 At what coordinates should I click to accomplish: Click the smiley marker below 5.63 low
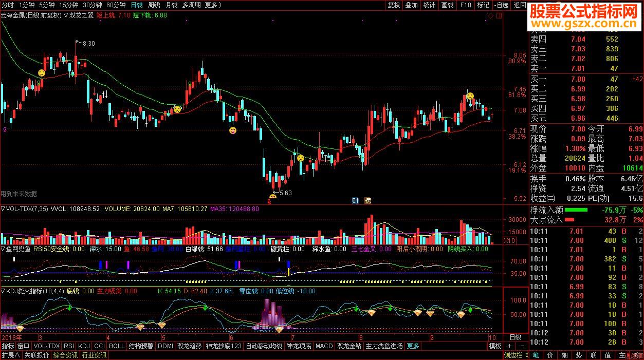point(272,197)
